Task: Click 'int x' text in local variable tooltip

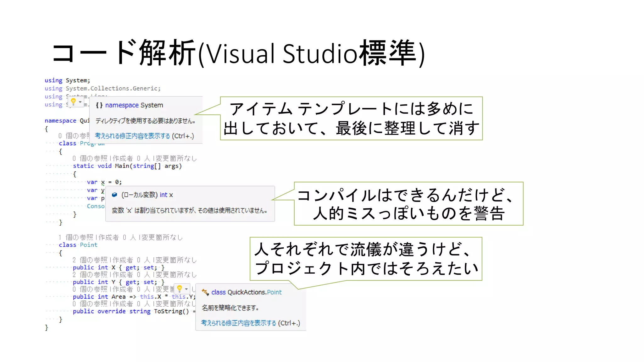Action: pos(166,195)
